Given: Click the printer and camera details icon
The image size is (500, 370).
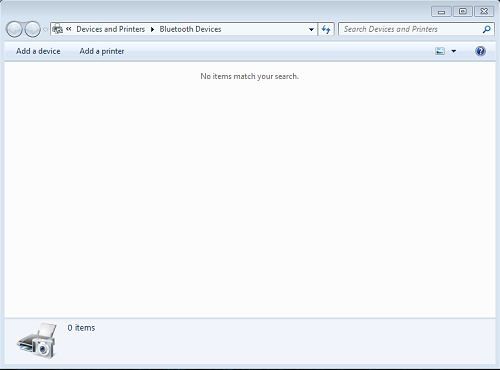Looking at the screenshot, I should coord(37,340).
